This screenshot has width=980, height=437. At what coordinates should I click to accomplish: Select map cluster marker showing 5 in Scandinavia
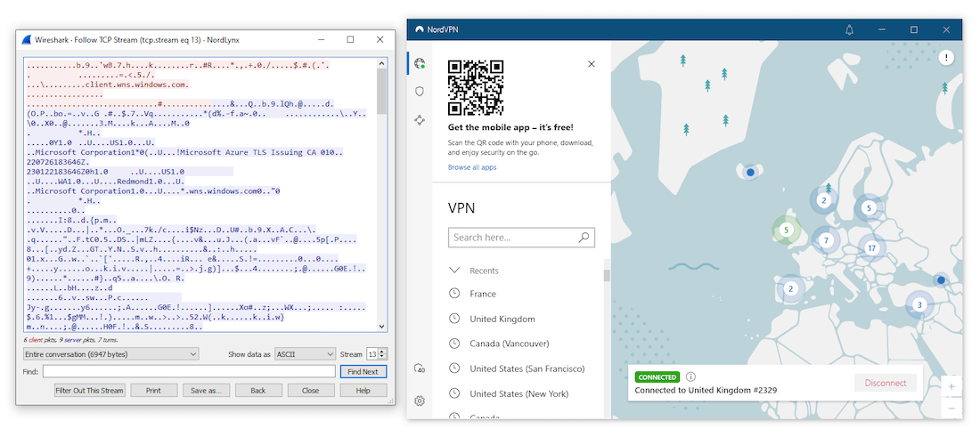(868, 208)
